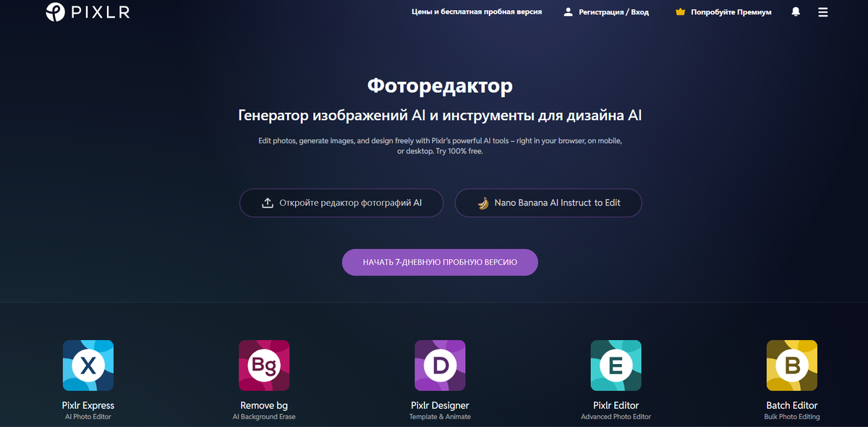Open Pixlr Designer app icon
The width and height of the screenshot is (868, 427).
coord(440,365)
